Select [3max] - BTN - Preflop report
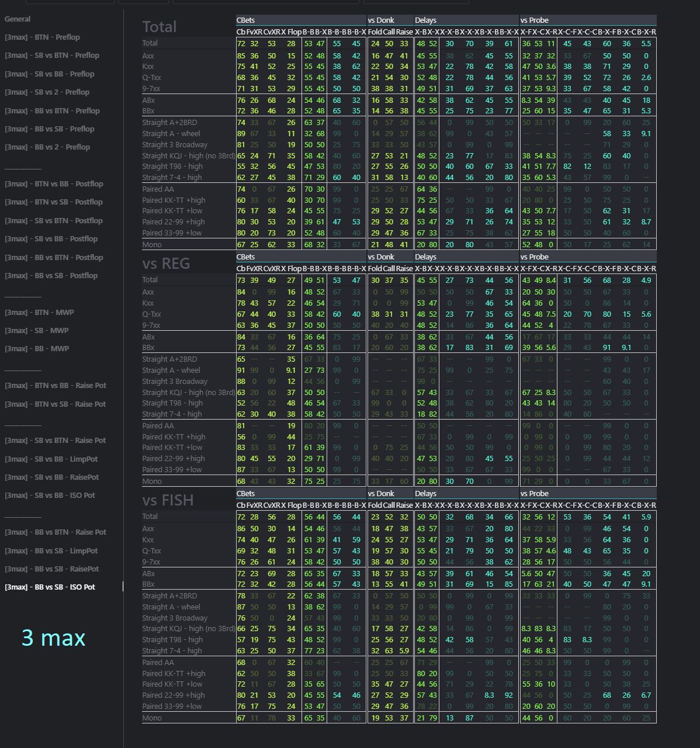This screenshot has height=748, width=700. coord(42,37)
